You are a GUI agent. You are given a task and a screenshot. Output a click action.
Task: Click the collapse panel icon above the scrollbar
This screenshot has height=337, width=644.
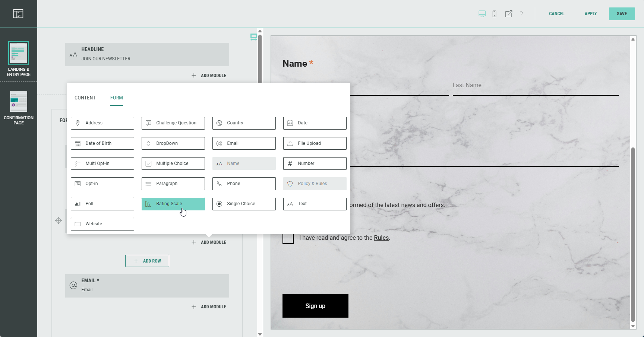(x=253, y=37)
